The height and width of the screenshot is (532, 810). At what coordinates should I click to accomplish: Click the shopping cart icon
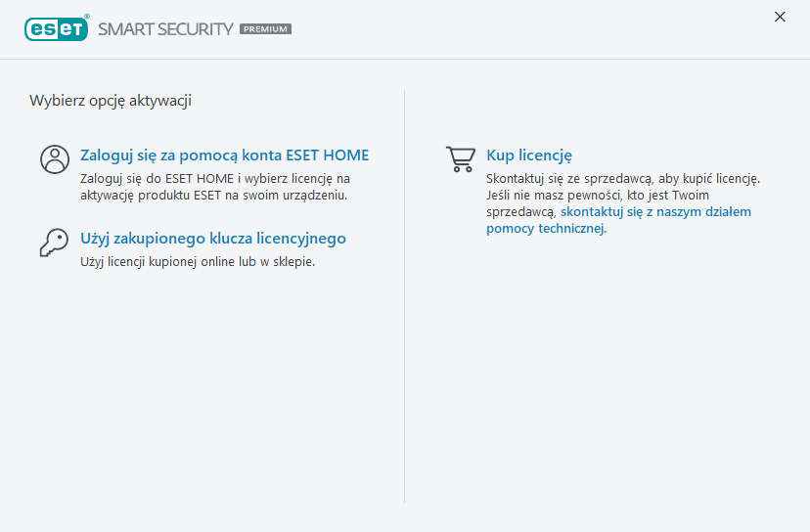[x=461, y=159]
